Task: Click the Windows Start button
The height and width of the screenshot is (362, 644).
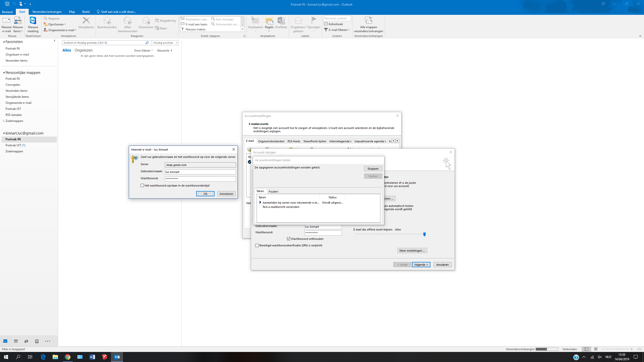Action: pyautogui.click(x=6, y=357)
